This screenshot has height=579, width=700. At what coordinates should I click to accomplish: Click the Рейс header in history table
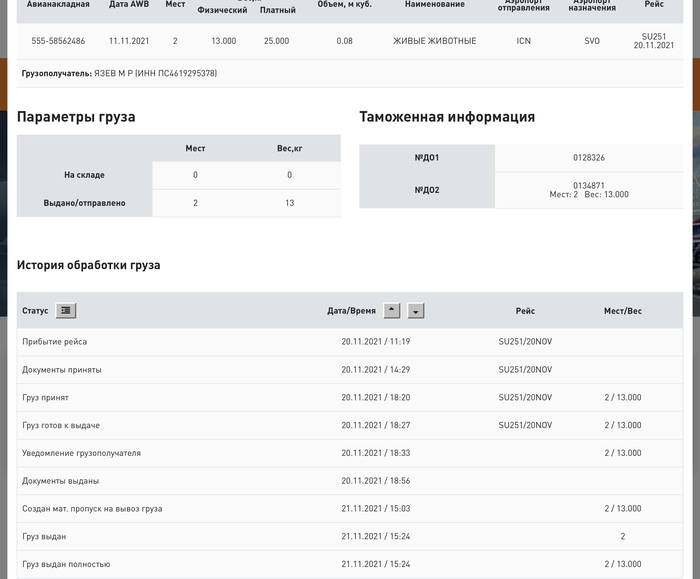[525, 311]
